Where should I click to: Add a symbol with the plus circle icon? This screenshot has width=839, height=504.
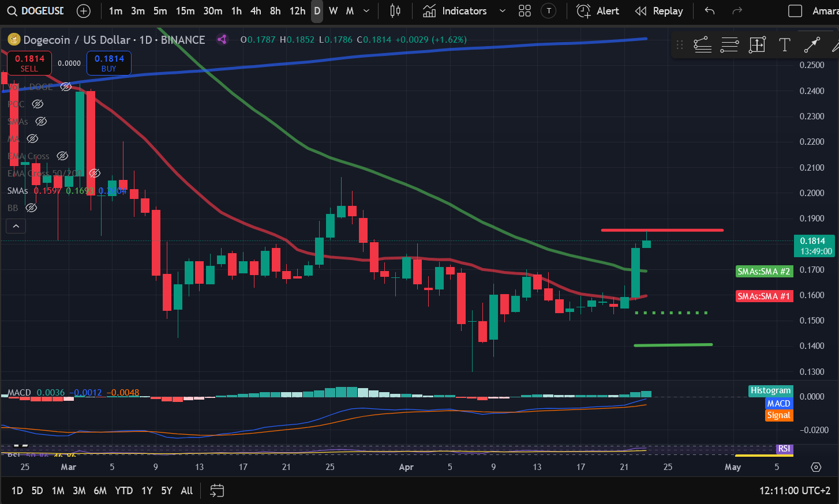pyautogui.click(x=84, y=11)
